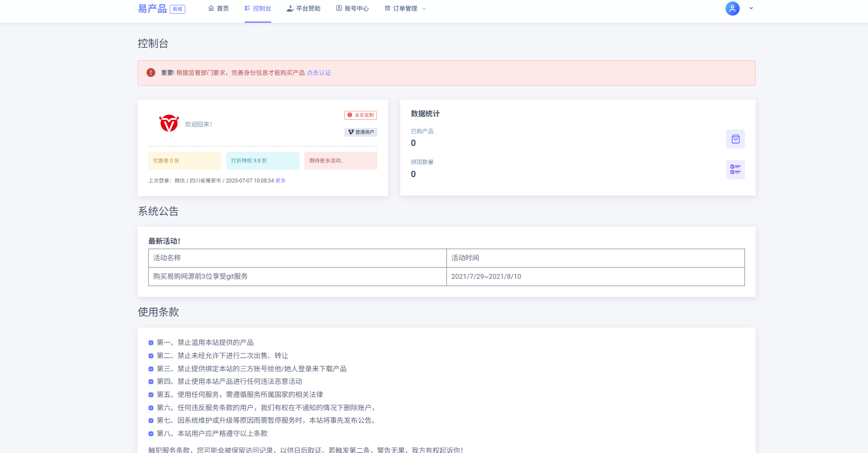Screen dimensions: 868x453
Task: Expand the 订单管理 dropdown chevron
Action: coord(424,9)
